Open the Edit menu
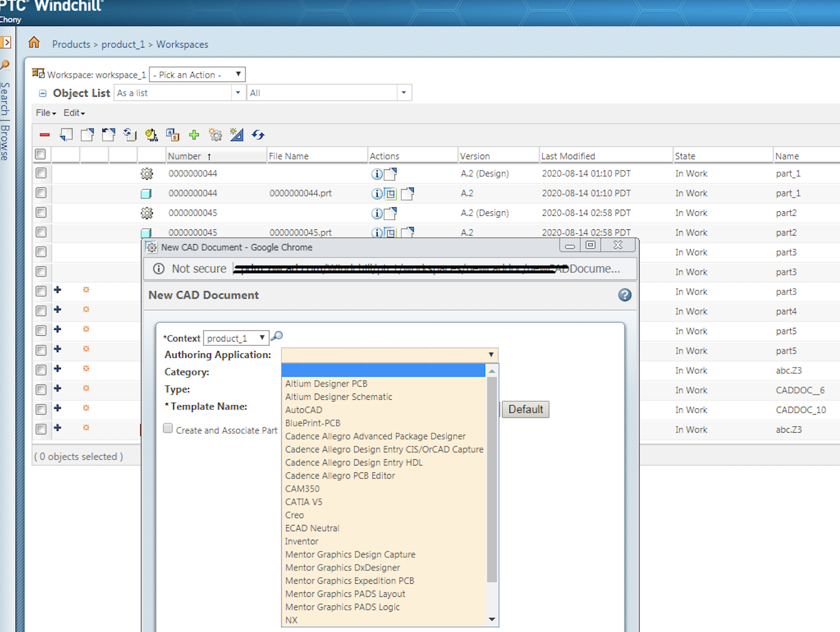This screenshot has height=632, width=840. [x=73, y=113]
